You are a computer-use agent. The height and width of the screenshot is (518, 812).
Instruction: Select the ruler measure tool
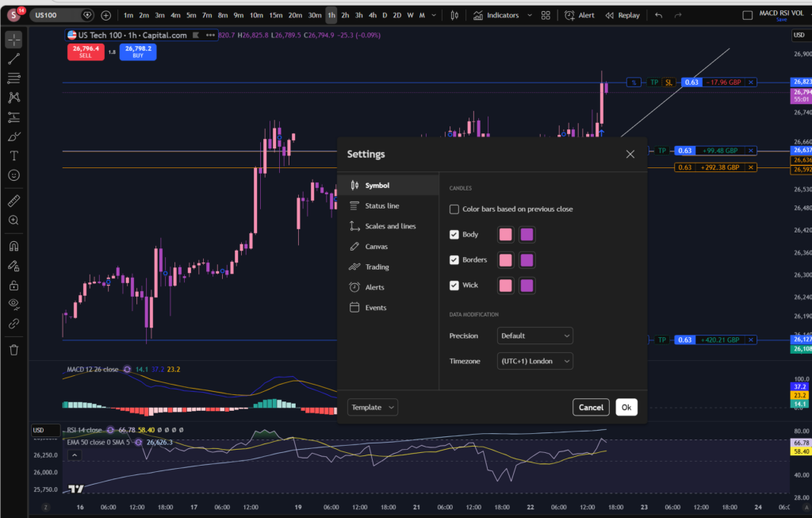14,201
